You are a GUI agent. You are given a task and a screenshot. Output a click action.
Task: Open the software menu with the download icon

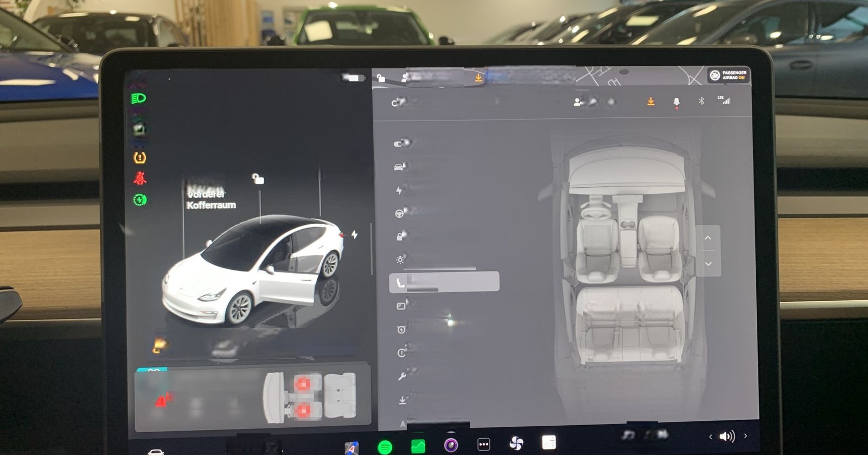pyautogui.click(x=403, y=400)
